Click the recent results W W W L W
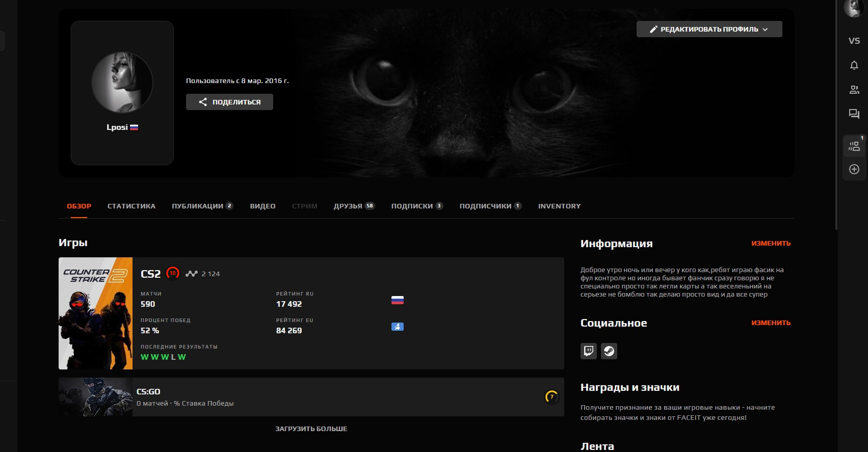The width and height of the screenshot is (868, 452). (163, 357)
